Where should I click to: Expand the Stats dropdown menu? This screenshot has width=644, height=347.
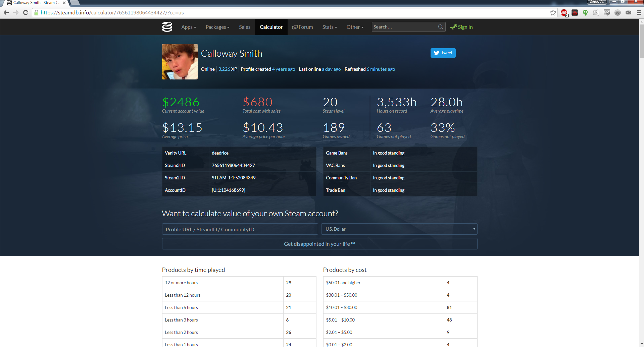click(330, 27)
